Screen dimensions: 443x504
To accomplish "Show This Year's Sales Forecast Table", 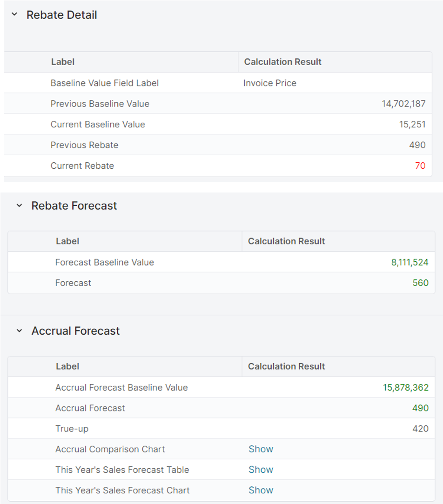I will (x=261, y=470).
